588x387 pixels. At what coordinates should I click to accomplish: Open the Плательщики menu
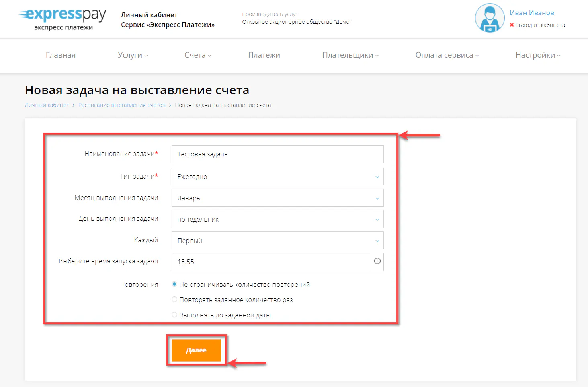pos(349,55)
